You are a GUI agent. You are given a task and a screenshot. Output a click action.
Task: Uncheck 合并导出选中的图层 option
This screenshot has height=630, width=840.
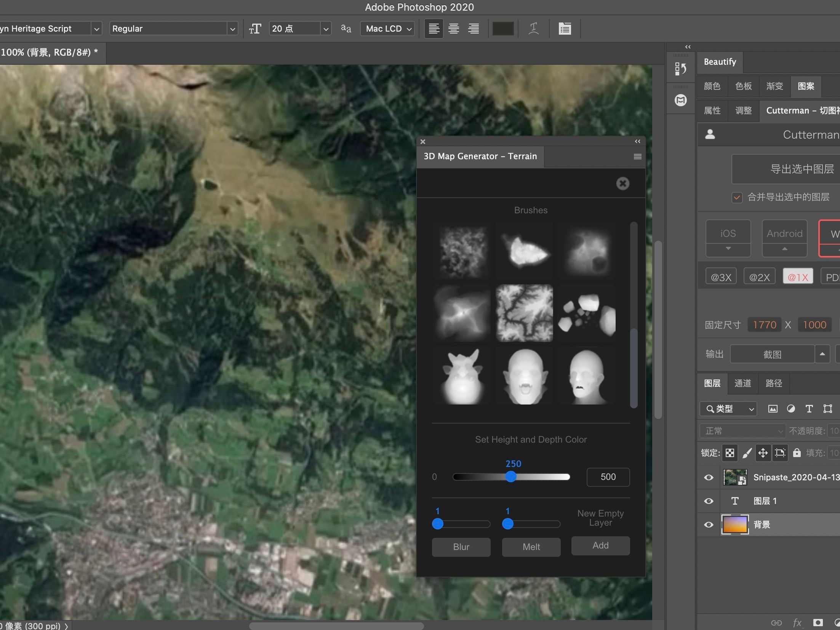(737, 197)
